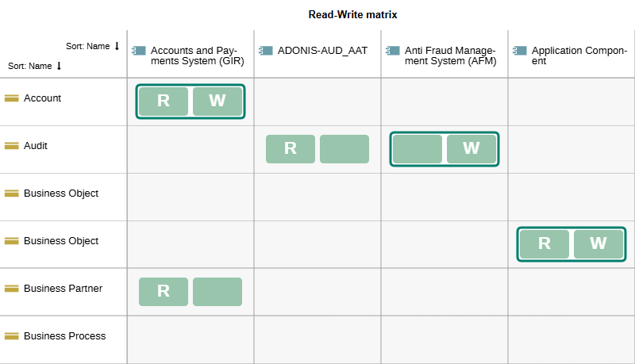This screenshot has width=635, height=364.
Task: Click the Audit row object icon
Action: (11, 146)
